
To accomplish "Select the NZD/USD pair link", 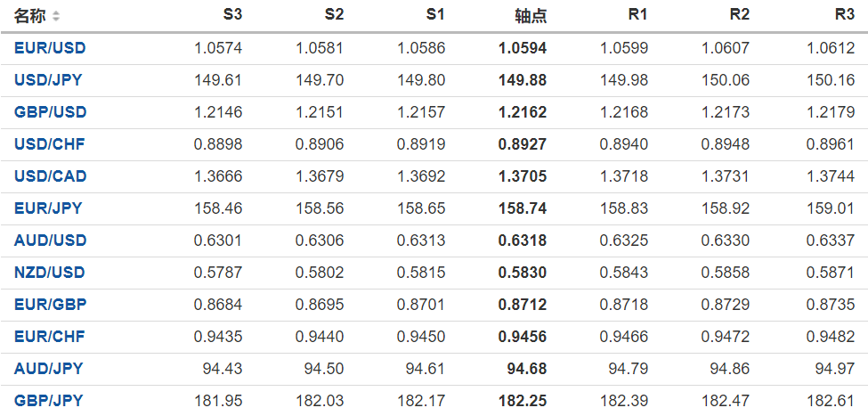I will (50, 273).
